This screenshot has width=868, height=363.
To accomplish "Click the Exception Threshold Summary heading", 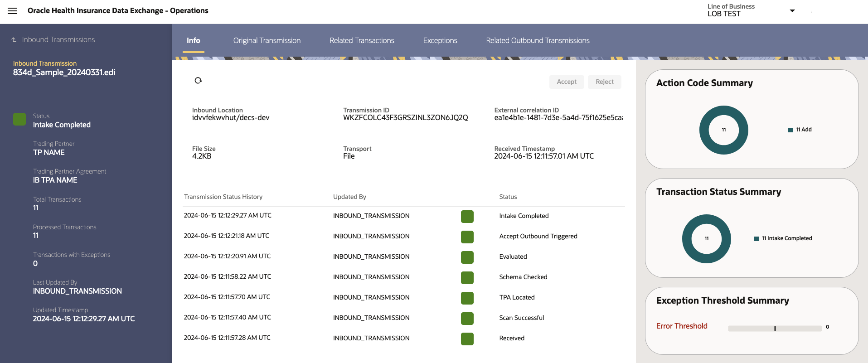I will tap(723, 301).
